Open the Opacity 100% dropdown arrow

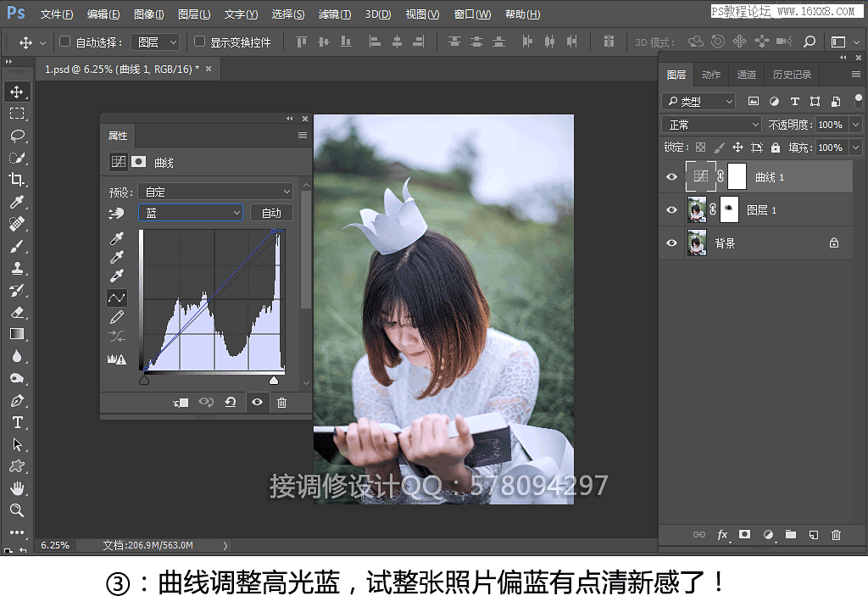856,125
